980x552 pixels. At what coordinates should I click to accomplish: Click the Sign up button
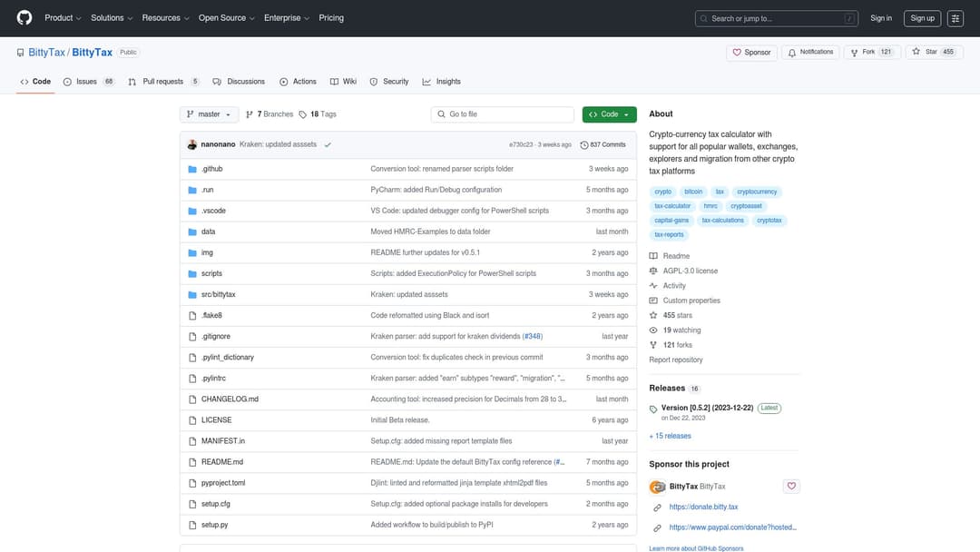923,18
